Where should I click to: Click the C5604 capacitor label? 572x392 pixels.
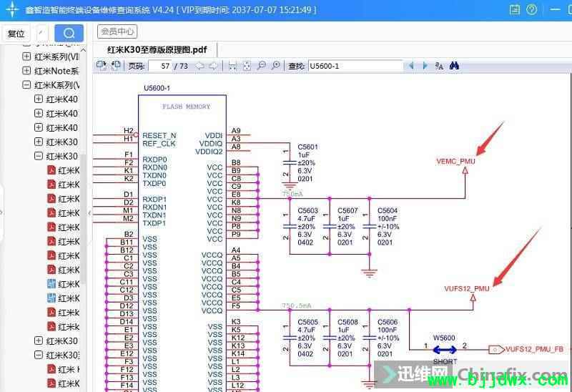click(388, 210)
